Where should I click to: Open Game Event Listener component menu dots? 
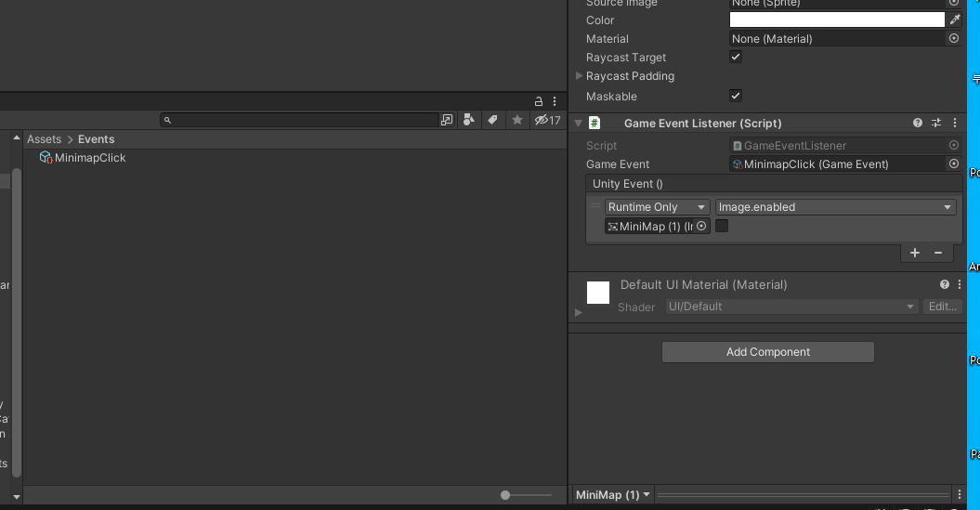954,124
